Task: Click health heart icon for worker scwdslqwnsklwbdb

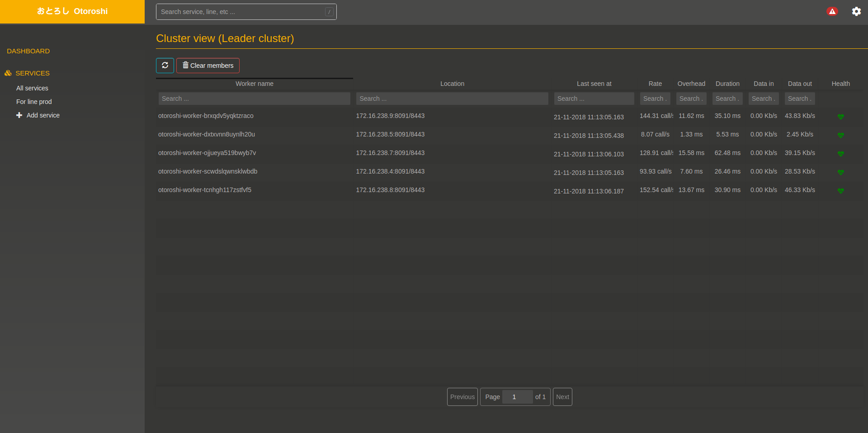Action: tap(840, 172)
